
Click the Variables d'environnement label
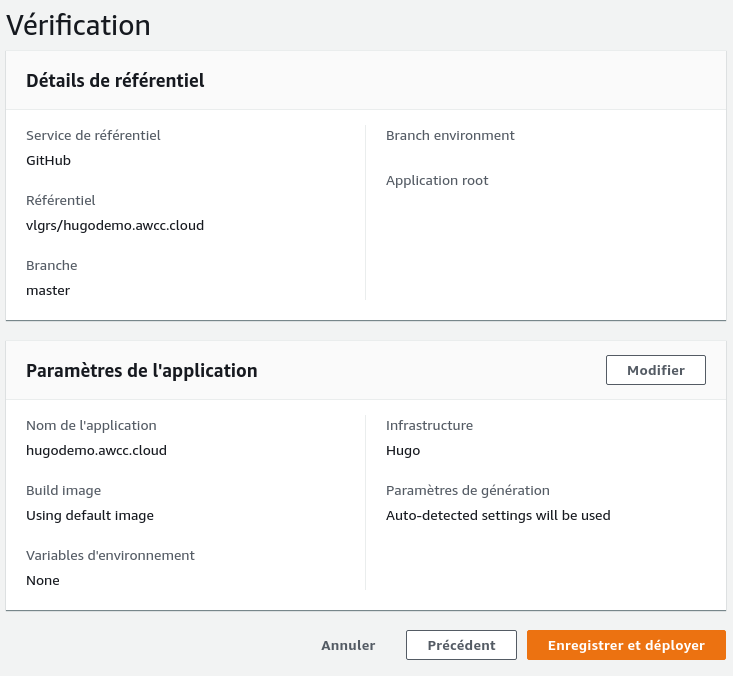[110, 555]
